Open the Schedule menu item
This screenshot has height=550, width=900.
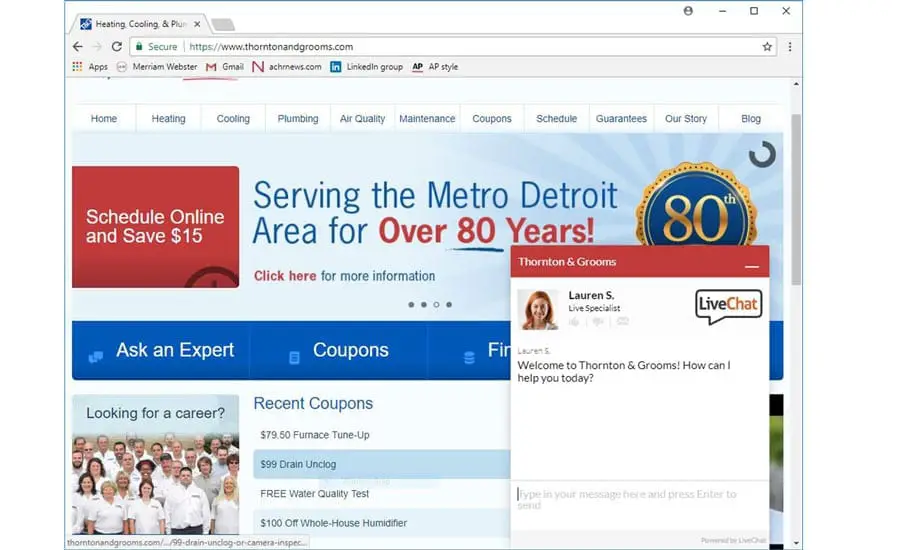(556, 119)
